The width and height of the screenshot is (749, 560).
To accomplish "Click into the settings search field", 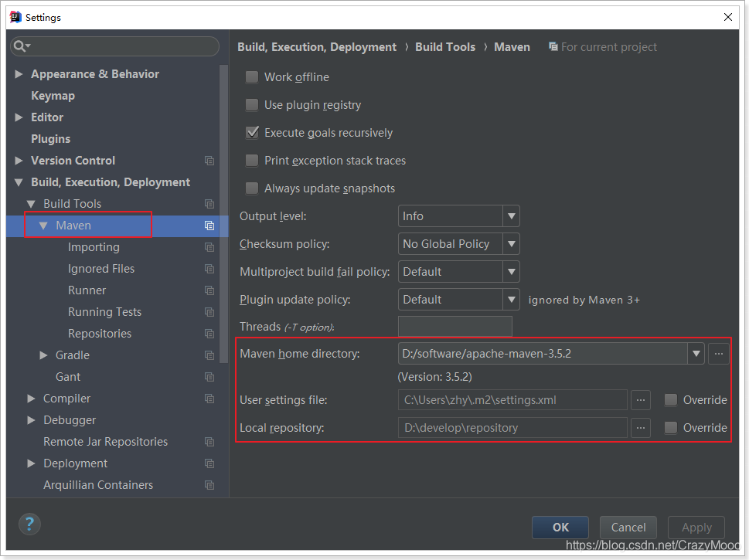I will [114, 46].
